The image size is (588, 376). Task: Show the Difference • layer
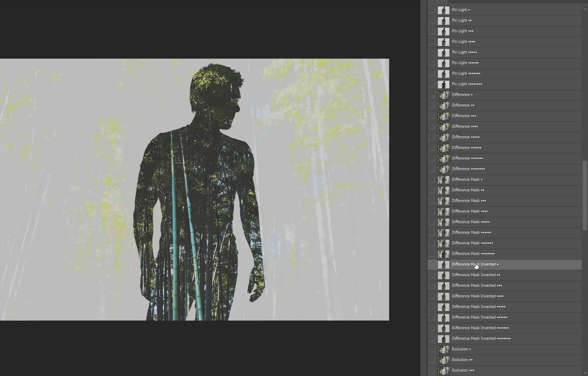[432, 95]
